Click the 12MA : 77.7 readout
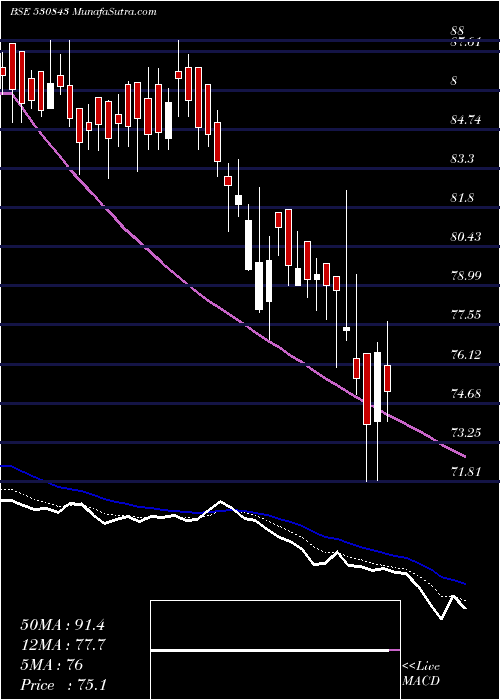Viewport: 500px width, 700px height. (x=62, y=645)
